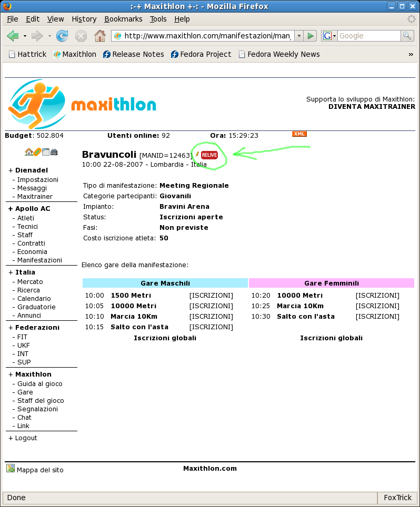Click the home icon in sidebar
This screenshot has height=507, width=420.
tap(29, 152)
